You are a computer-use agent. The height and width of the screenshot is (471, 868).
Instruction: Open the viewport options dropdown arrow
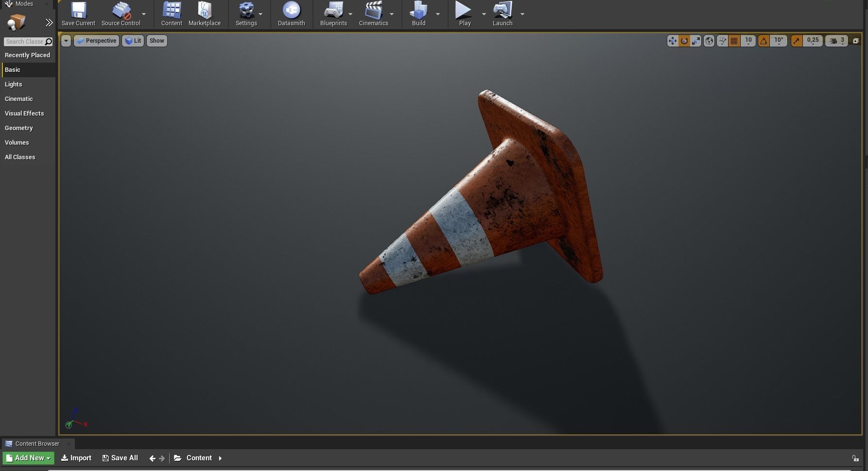(x=66, y=41)
